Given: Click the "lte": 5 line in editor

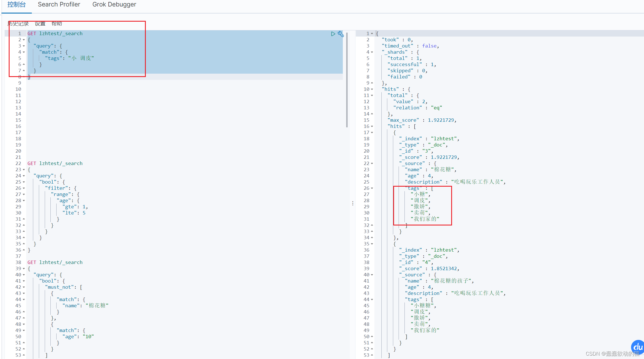Looking at the screenshot, I should (x=74, y=213).
